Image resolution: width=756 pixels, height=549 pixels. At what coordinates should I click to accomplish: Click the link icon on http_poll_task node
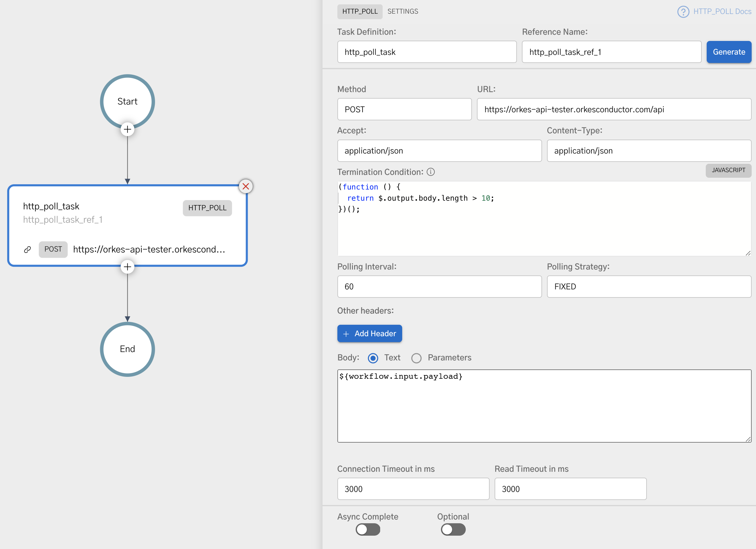coord(27,249)
